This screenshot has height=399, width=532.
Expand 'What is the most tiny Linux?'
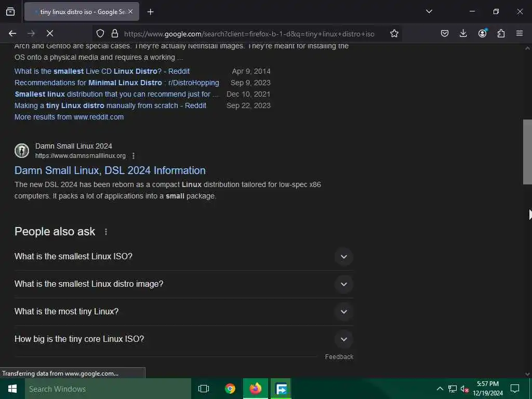(x=184, y=312)
